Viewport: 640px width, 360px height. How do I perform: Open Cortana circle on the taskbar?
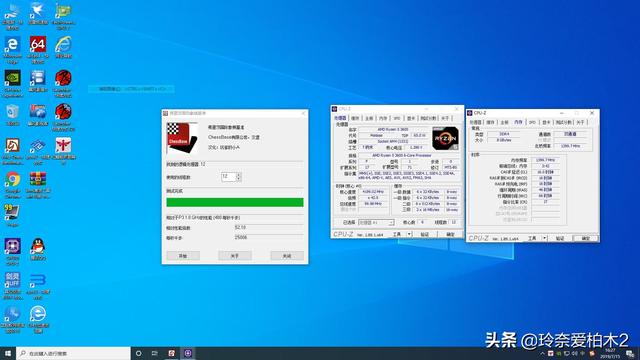tap(139, 353)
